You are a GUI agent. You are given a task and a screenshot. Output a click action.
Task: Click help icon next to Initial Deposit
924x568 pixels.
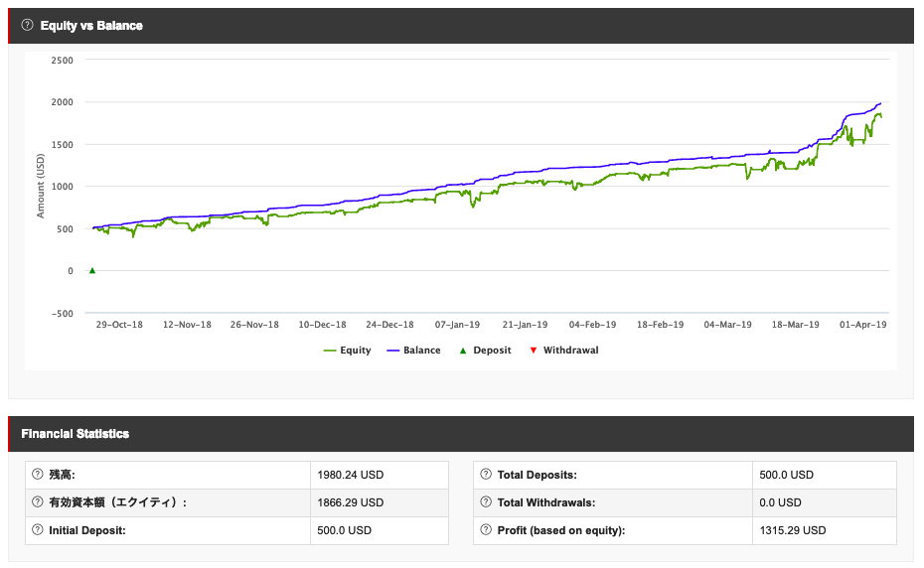click(38, 529)
